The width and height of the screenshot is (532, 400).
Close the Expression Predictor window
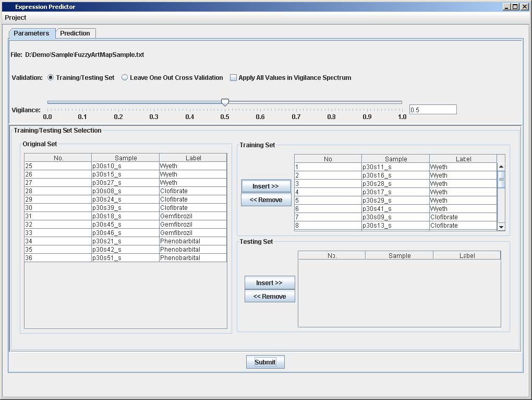click(x=524, y=6)
